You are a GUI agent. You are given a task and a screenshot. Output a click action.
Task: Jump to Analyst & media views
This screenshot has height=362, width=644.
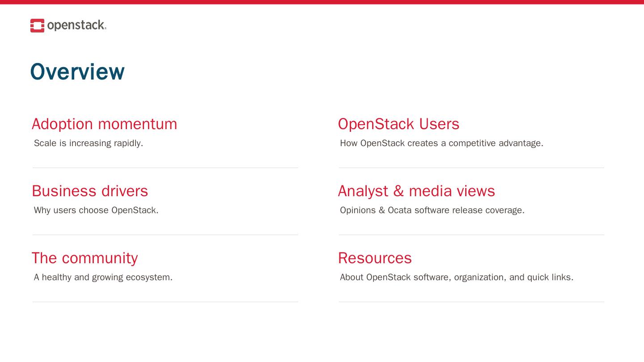click(416, 191)
